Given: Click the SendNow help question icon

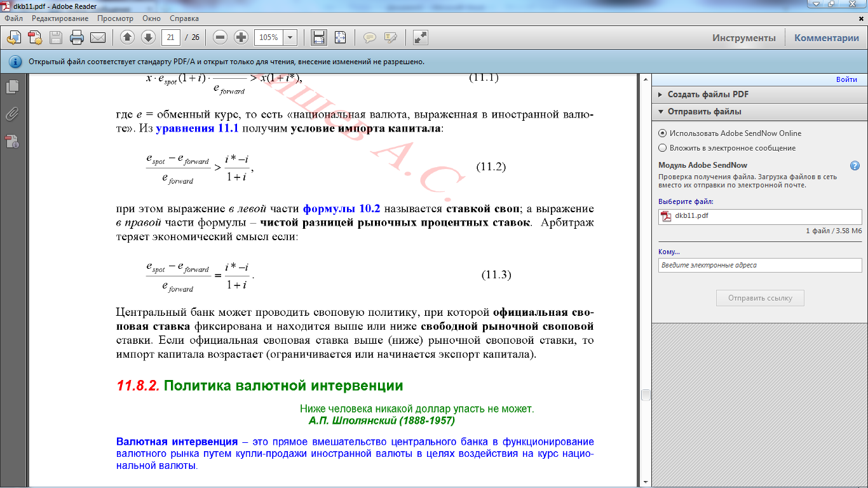Looking at the screenshot, I should point(855,165).
